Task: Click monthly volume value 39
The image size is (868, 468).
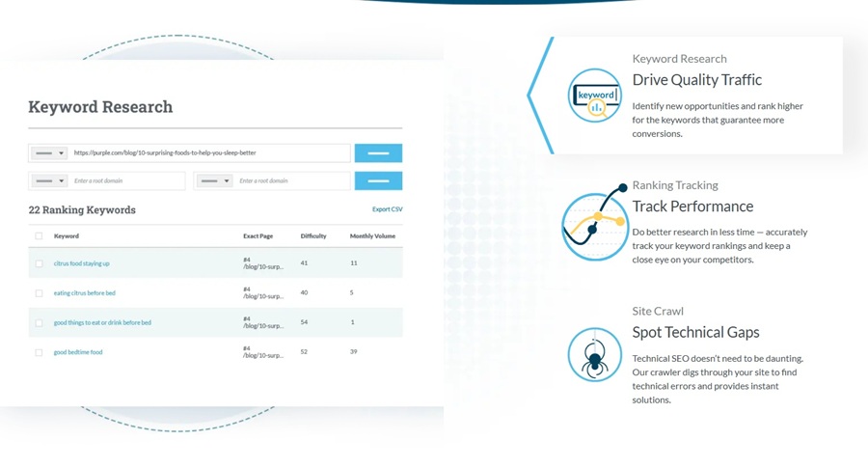Action: (x=354, y=351)
